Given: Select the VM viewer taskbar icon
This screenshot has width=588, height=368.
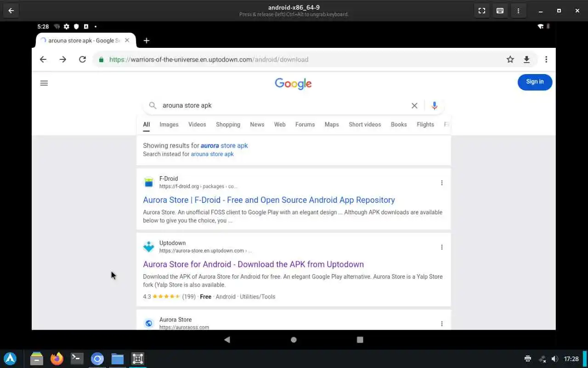Looking at the screenshot, I should tap(138, 359).
